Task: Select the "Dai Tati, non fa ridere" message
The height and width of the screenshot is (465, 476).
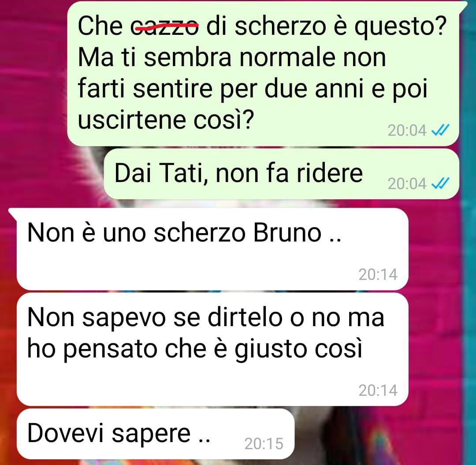Action: (281, 174)
